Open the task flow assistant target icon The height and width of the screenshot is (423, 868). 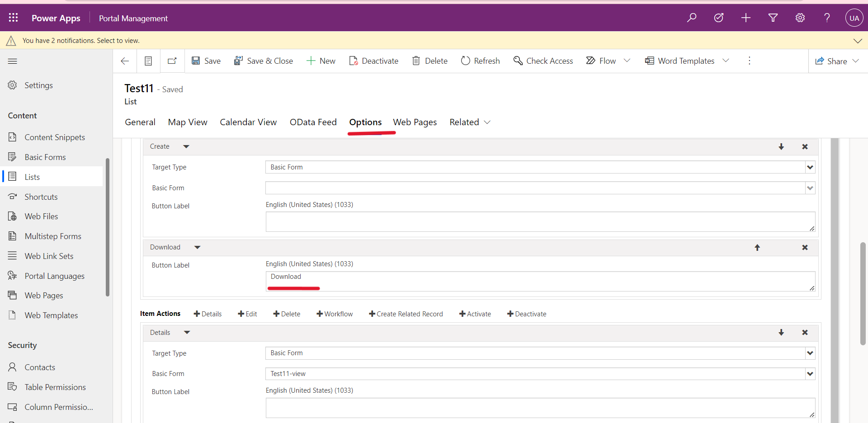click(719, 18)
